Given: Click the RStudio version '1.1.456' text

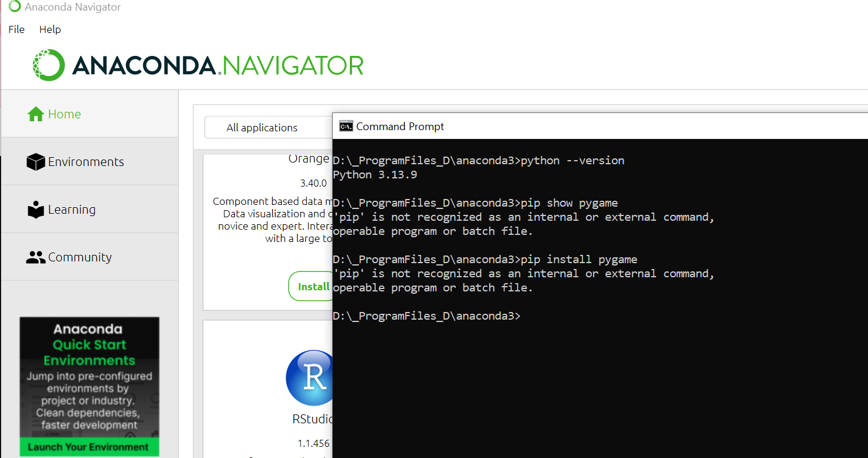Looking at the screenshot, I should click(x=313, y=443).
